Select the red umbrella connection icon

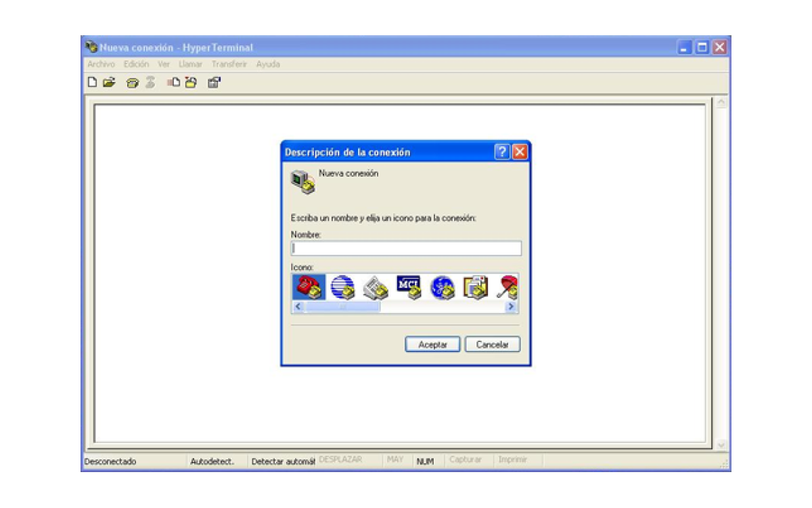pos(507,287)
